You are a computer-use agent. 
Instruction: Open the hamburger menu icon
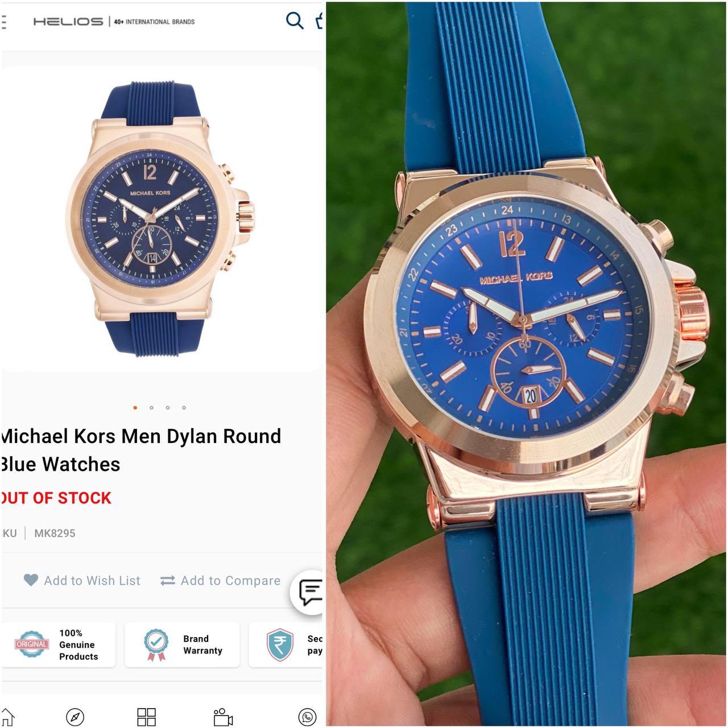3,22
